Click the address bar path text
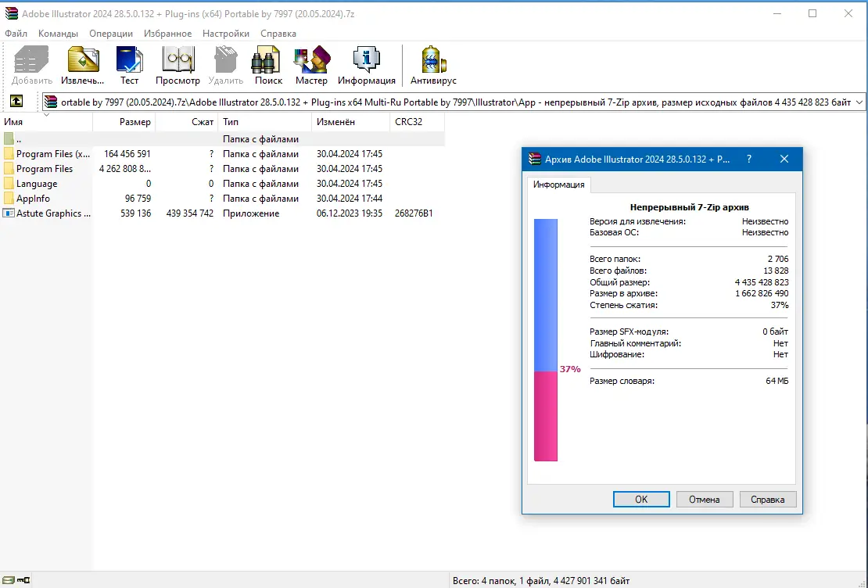This screenshot has width=868, height=588. (x=456, y=102)
